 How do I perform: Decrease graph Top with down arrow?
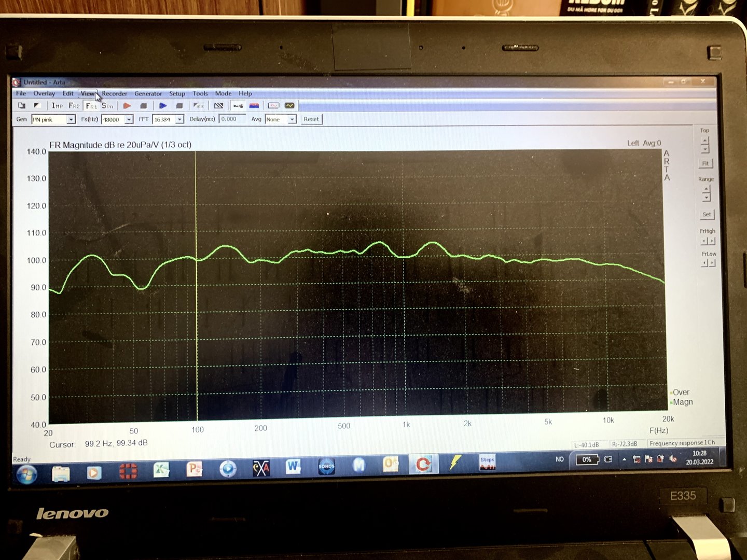pyautogui.click(x=704, y=149)
